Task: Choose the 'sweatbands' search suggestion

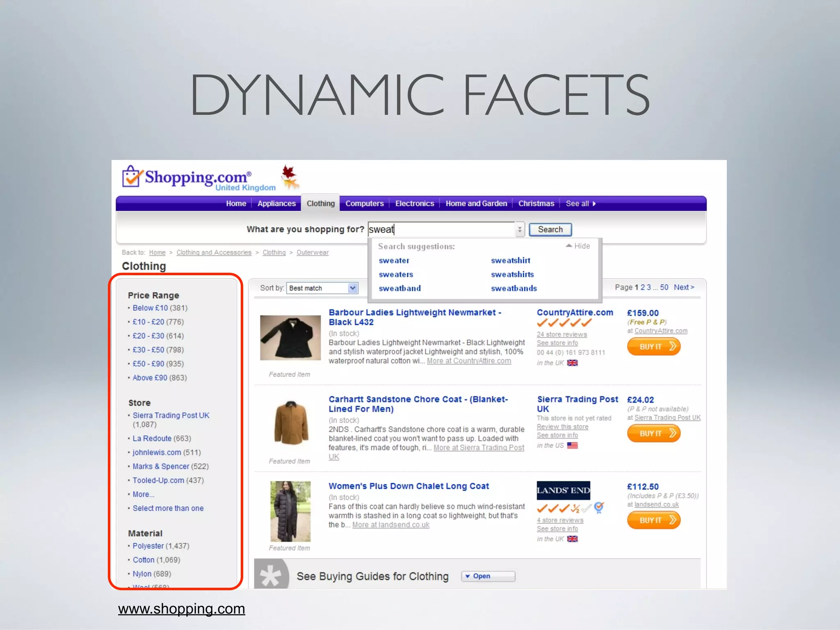Action: (x=514, y=288)
